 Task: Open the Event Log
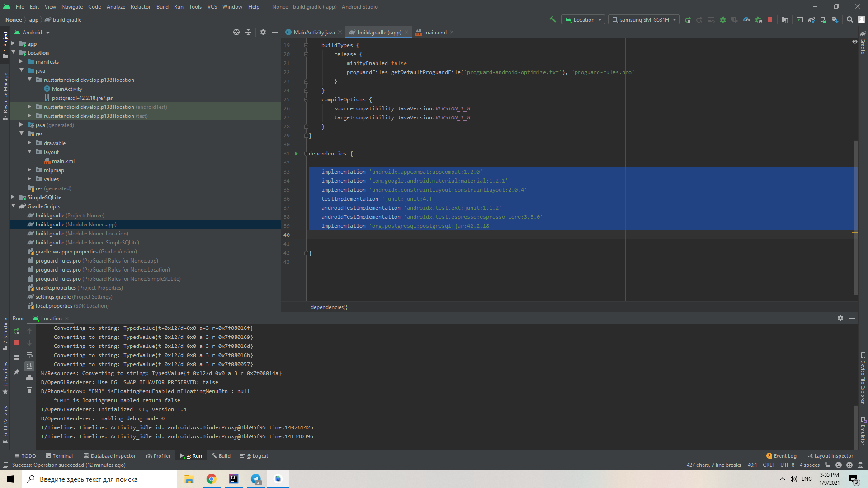click(x=781, y=456)
